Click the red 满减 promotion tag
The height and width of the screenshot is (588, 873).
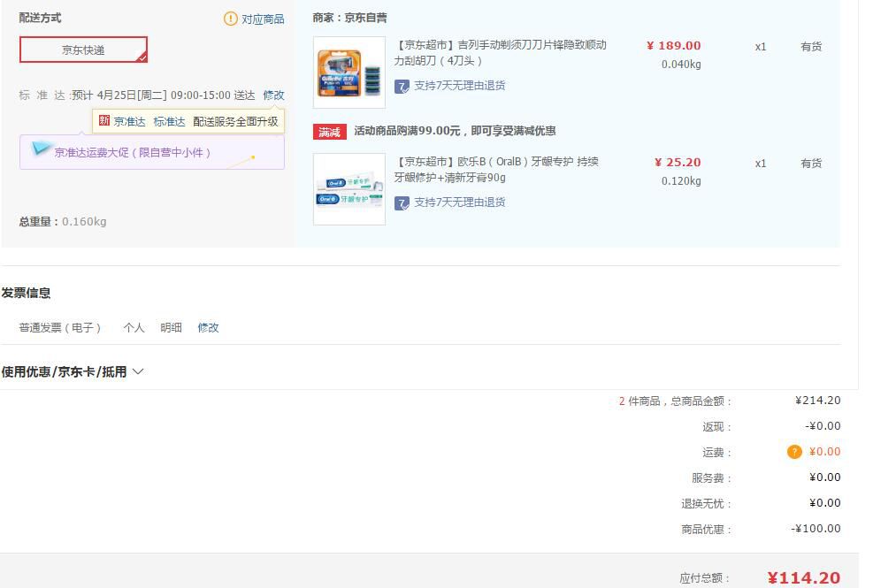pyautogui.click(x=330, y=132)
